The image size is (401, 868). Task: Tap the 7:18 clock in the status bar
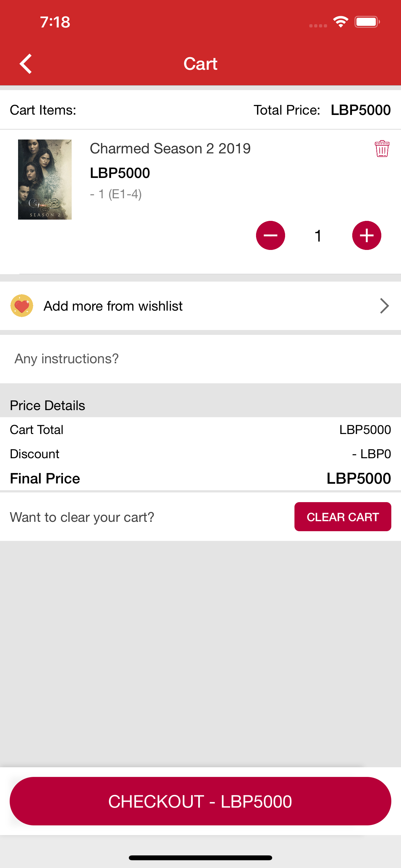[55, 22]
